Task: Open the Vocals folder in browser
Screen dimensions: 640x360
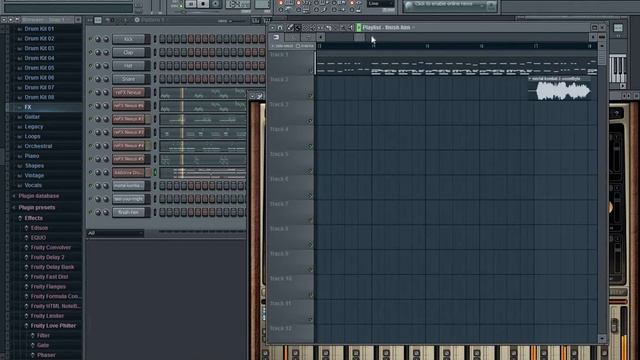Action: point(33,185)
